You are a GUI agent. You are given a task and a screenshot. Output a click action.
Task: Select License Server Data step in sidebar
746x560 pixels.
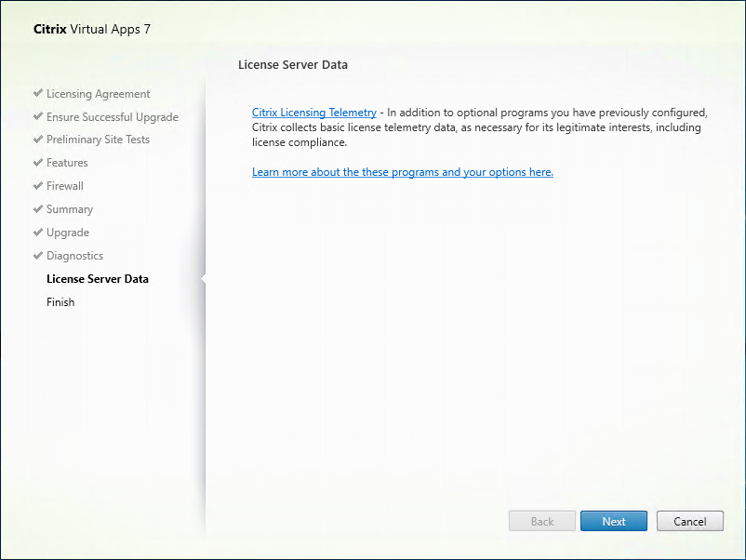coord(98,279)
